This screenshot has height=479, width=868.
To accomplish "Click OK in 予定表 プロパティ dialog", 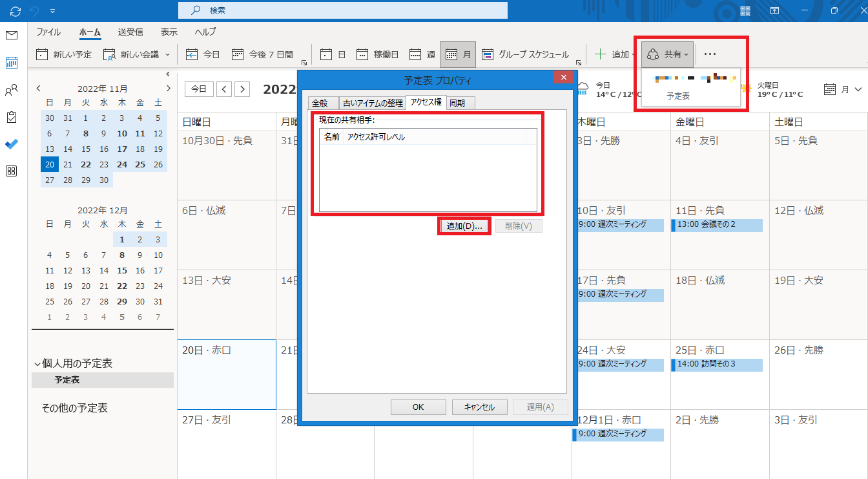I will (418, 407).
